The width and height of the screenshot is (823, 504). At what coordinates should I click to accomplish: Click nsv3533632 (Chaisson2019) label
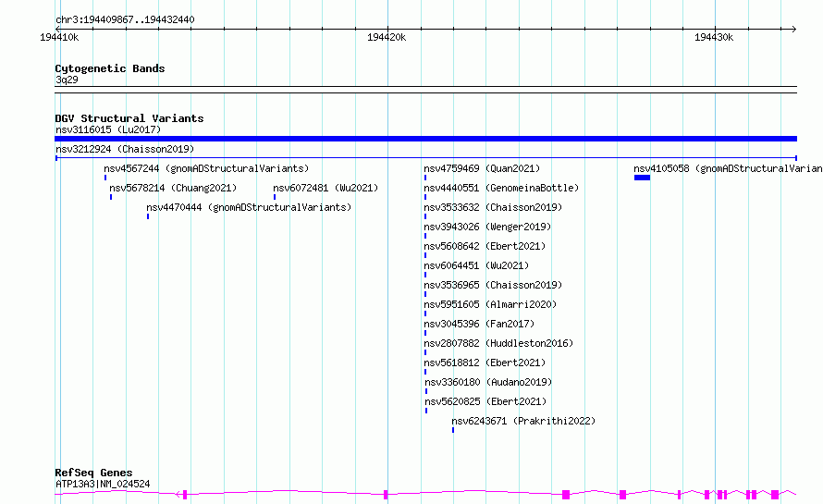pos(493,207)
